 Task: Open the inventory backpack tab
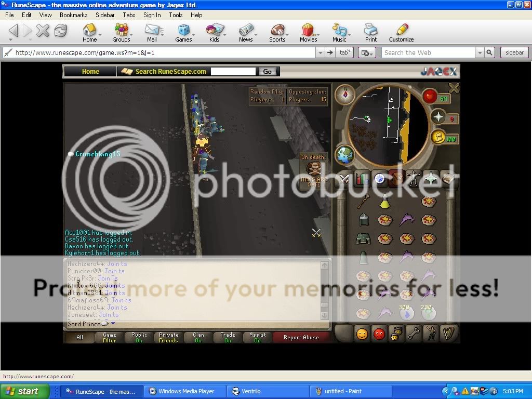[396, 179]
